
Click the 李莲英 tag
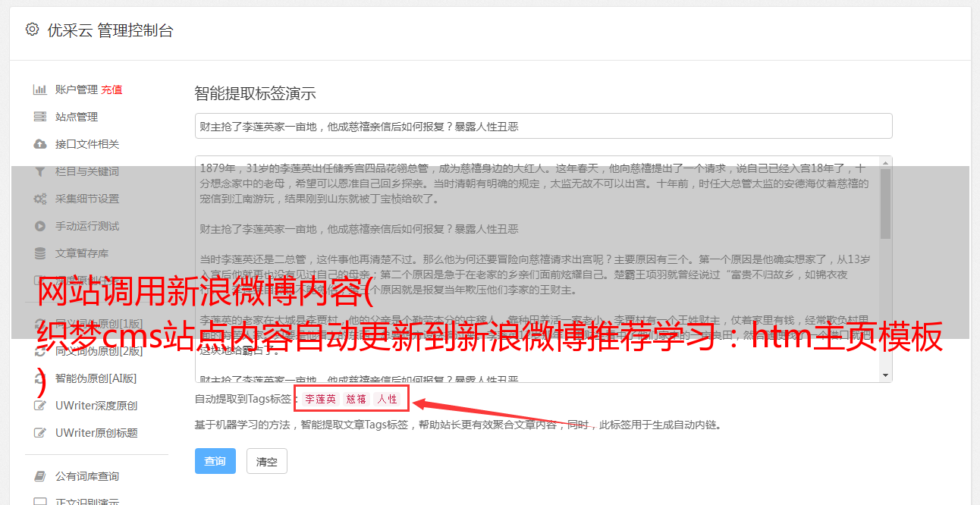(321, 399)
